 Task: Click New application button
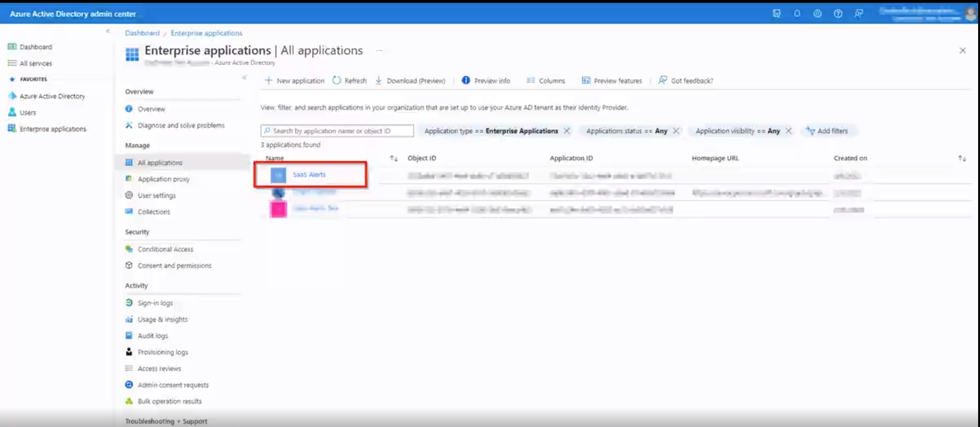coord(294,81)
